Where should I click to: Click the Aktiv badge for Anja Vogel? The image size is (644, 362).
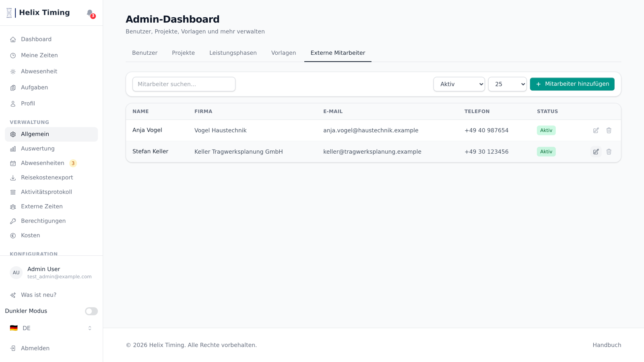pyautogui.click(x=546, y=130)
